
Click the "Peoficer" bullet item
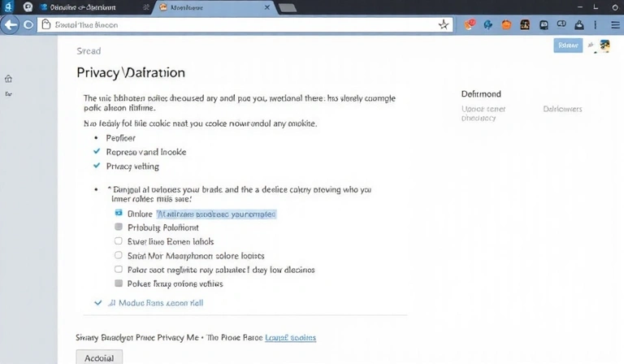120,138
